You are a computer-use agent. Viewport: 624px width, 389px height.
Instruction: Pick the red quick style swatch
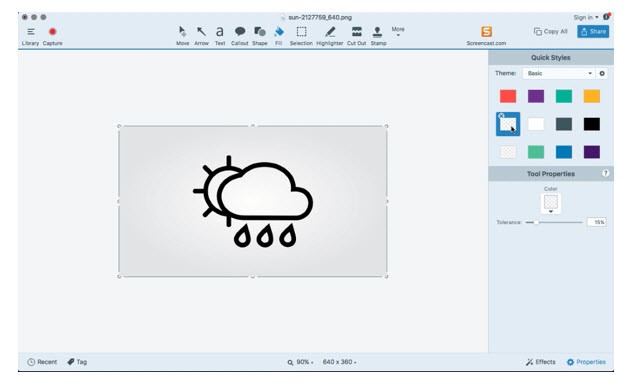tap(508, 96)
